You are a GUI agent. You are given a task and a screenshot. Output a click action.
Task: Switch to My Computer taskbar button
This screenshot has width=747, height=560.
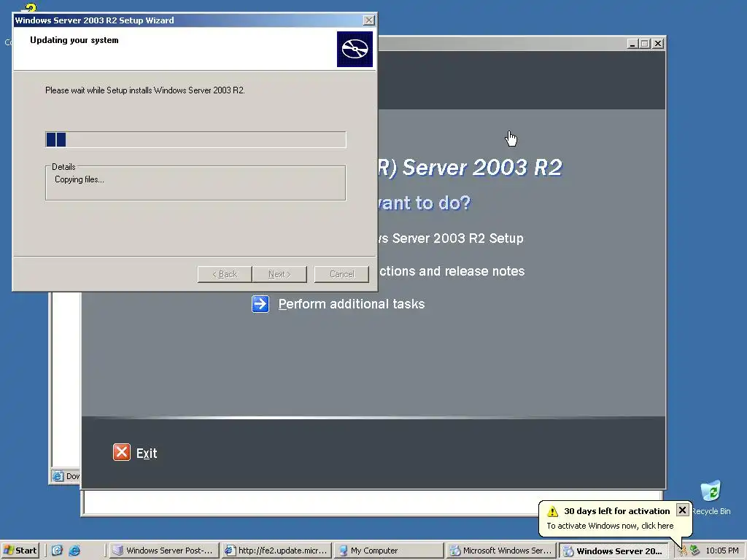(x=389, y=551)
